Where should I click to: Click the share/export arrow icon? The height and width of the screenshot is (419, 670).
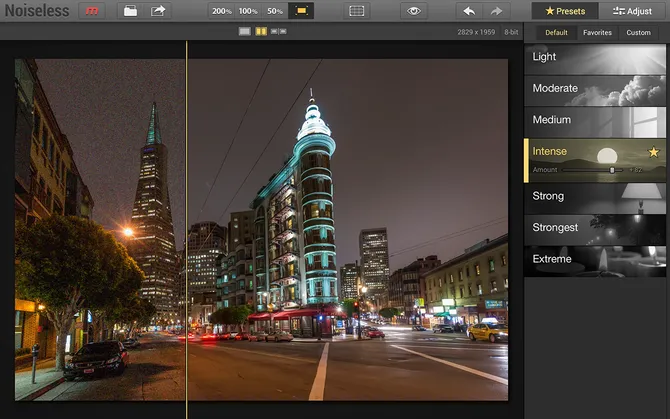pyautogui.click(x=158, y=11)
